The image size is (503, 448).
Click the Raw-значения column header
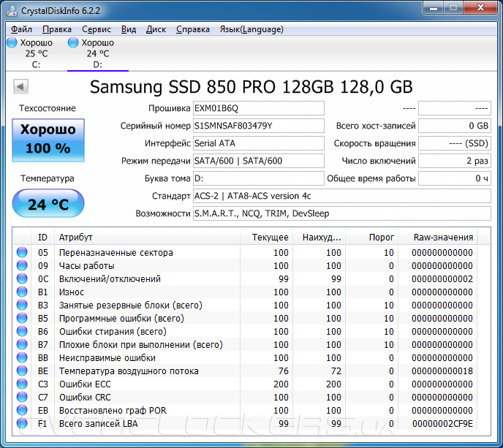(437, 238)
